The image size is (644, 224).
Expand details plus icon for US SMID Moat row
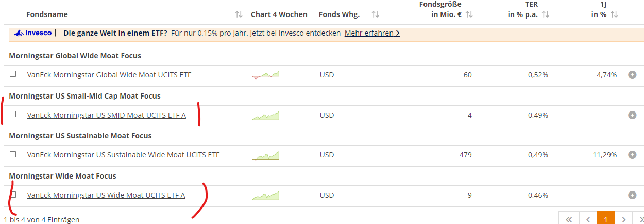[x=632, y=115]
